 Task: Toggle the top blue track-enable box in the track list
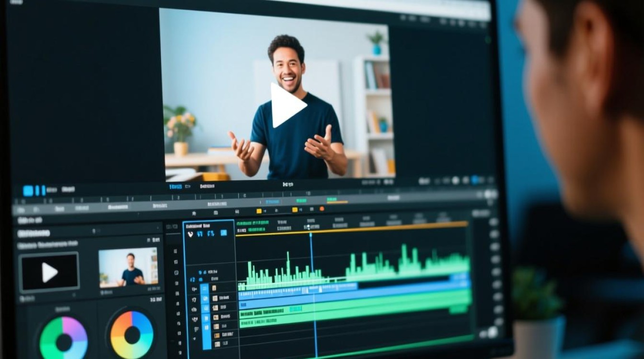pos(205,289)
